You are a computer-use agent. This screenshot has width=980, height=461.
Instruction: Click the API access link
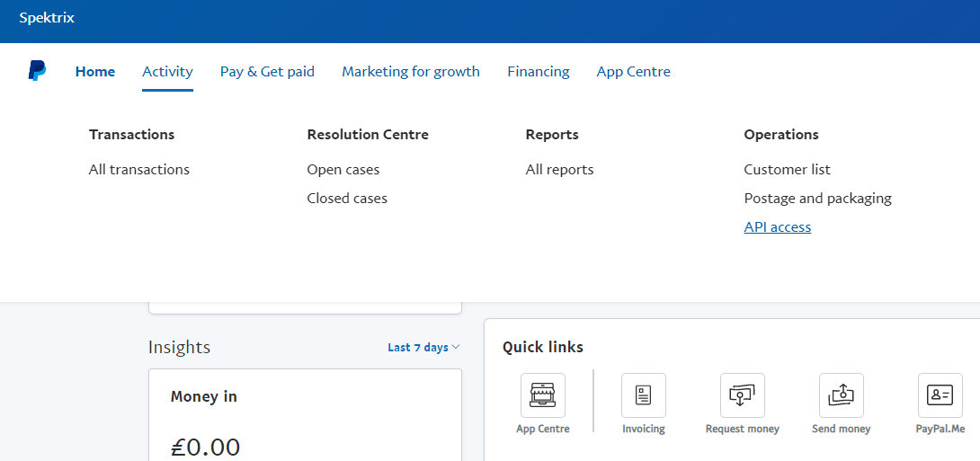coord(778,226)
